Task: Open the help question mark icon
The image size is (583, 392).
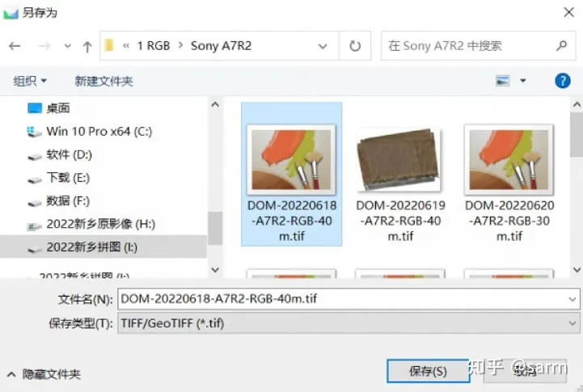Action: click(563, 81)
